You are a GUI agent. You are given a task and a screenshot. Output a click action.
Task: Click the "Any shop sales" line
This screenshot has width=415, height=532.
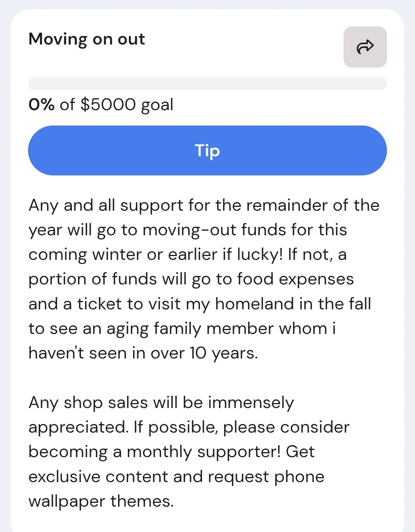pos(161,403)
